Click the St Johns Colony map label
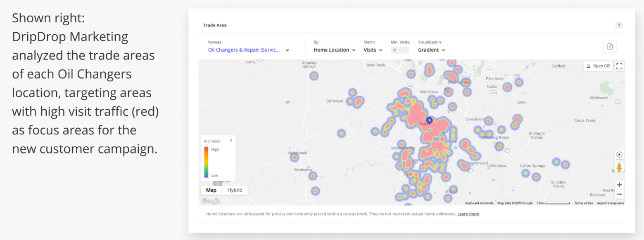The height and width of the screenshot is (240, 644). tap(558, 184)
